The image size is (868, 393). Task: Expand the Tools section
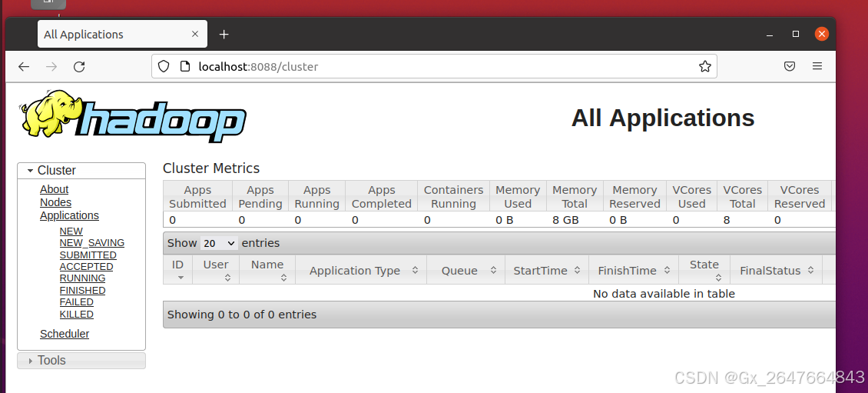point(81,360)
